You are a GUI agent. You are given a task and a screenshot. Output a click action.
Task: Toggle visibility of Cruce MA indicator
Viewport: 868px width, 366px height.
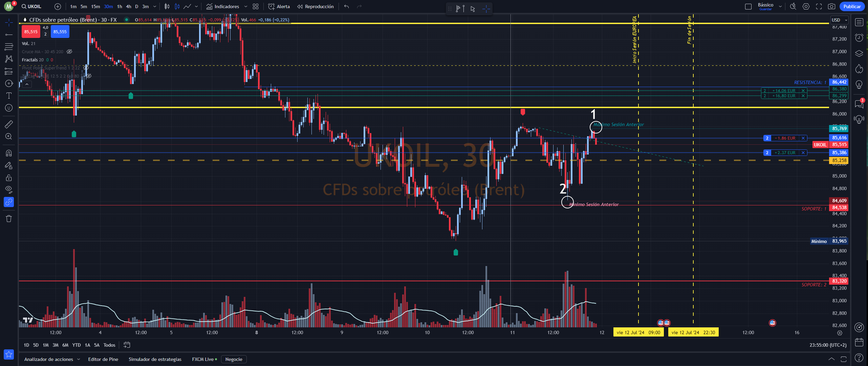click(69, 52)
